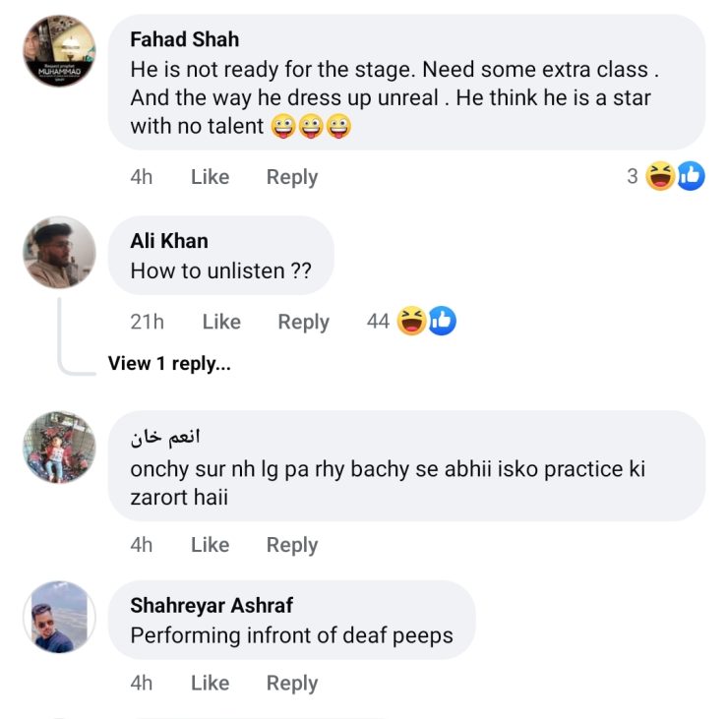The image size is (728, 719).
Task: Click the blue thumbs-up reaction on Fahad Shah's comment
Action: point(691,177)
